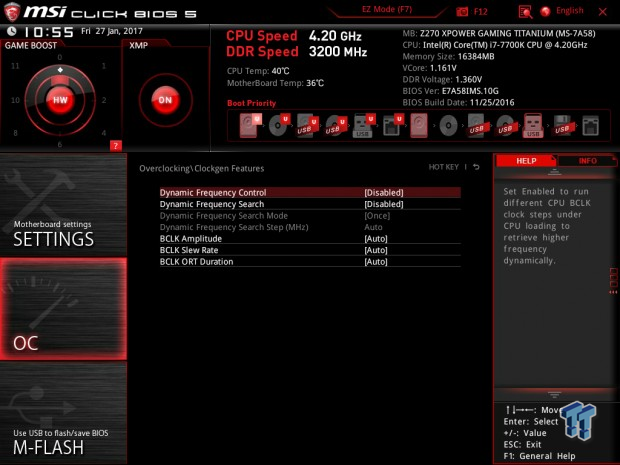Click the help panel top scroll handle
Screen dimensions: 620x465
[554, 172]
